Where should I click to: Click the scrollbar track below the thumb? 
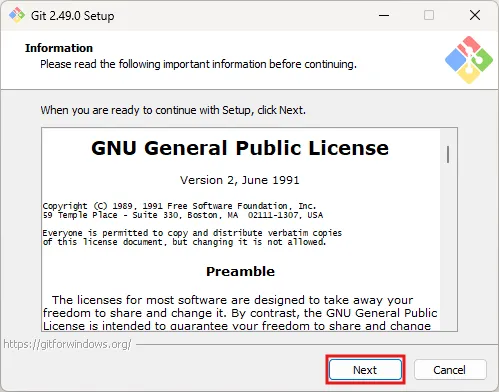click(x=448, y=247)
